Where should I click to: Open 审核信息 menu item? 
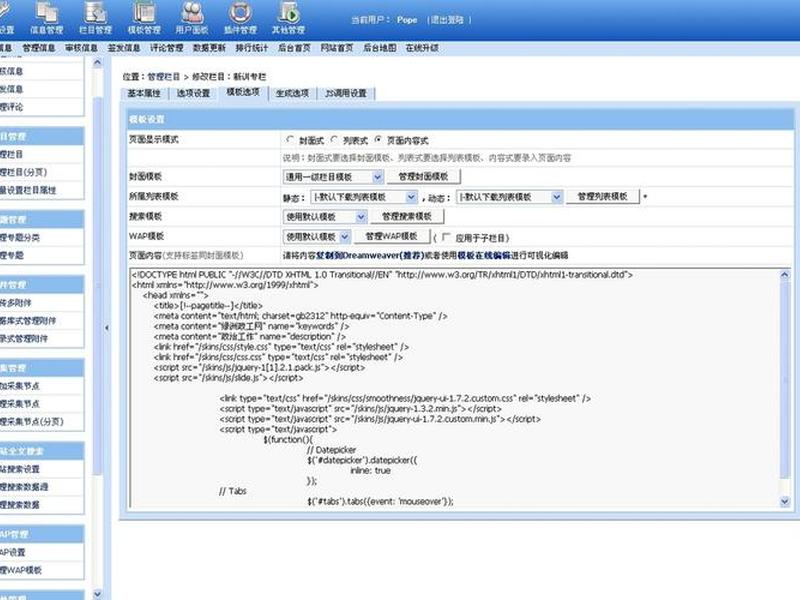[x=81, y=48]
